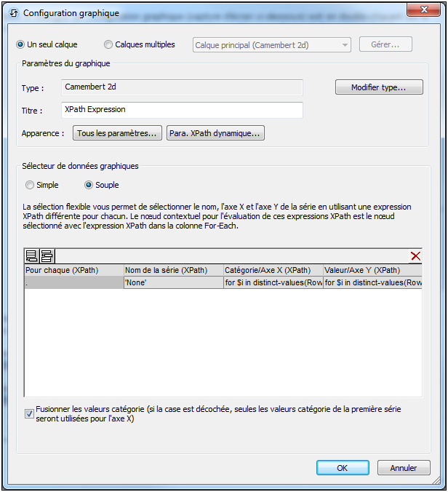The height and width of the screenshot is (492, 448).
Task: Choose the 'Simple' data selector option
Action: tap(30, 185)
